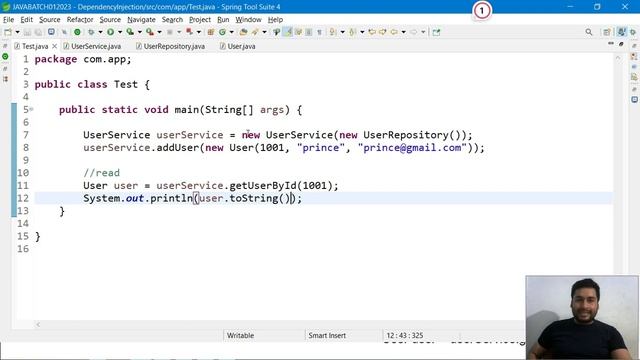Click the 12 : 43 : 325 cursor position
Screen dimensions: 640x360
click(x=404, y=336)
